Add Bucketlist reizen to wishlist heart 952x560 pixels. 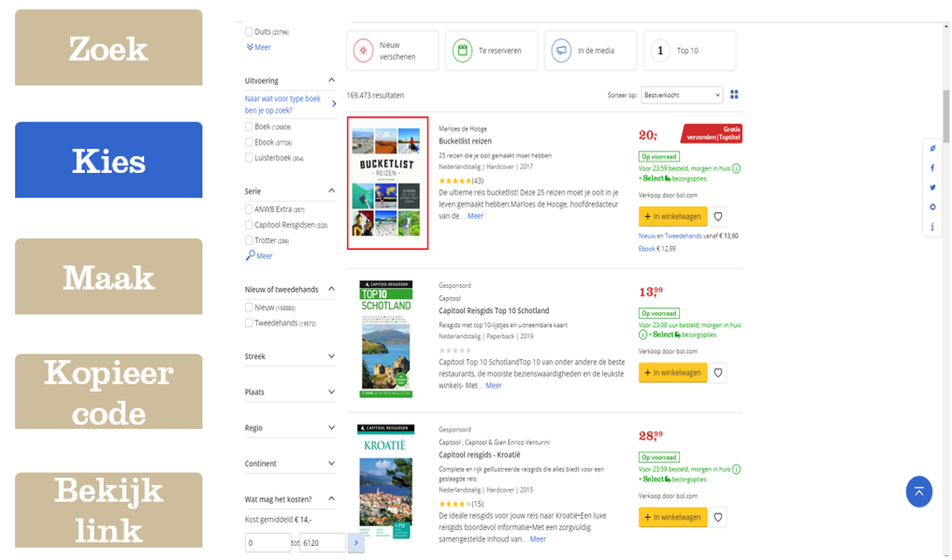click(717, 217)
